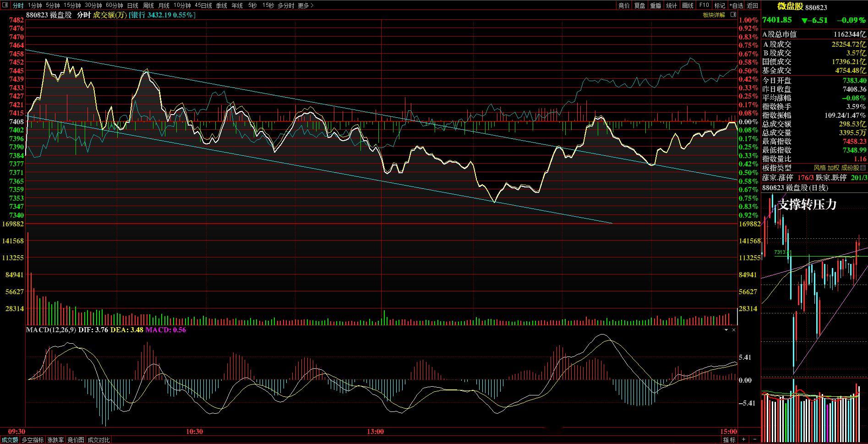The image size is (868, 444).
Task: Open the 统计 statistics tool
Action: click(672, 5)
